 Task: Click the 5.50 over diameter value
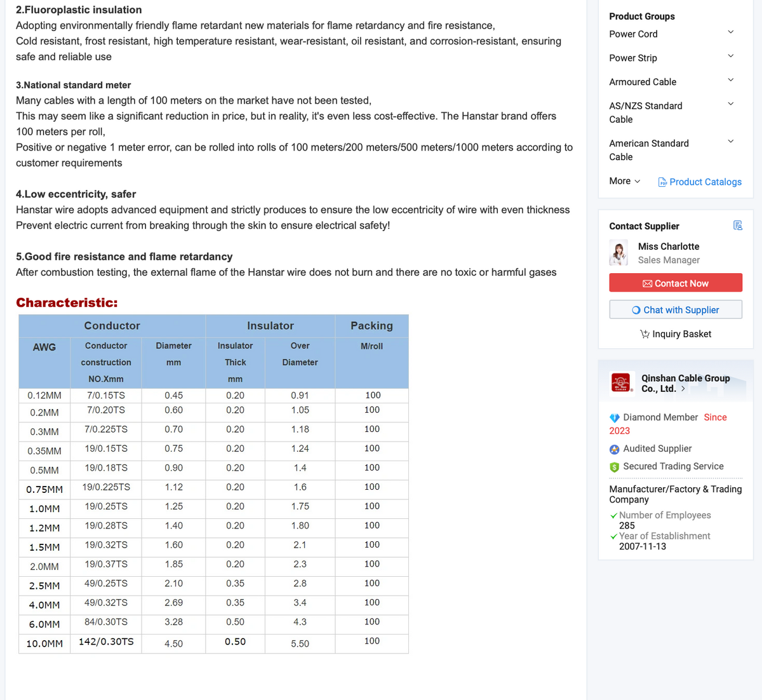pos(300,644)
